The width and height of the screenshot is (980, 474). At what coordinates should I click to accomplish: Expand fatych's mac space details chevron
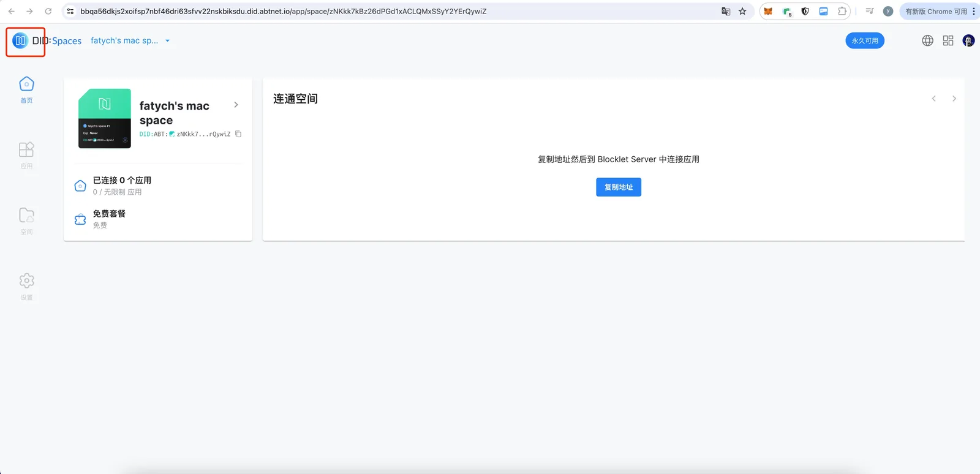point(236,105)
